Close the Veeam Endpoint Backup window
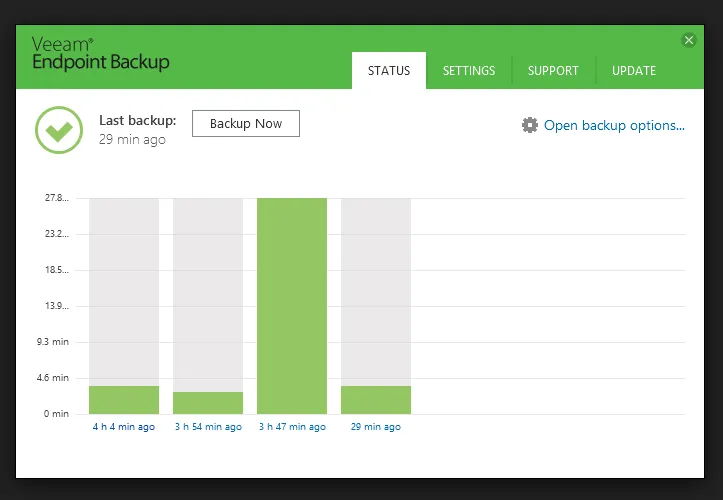Viewport: 723px width, 500px height. pos(689,40)
